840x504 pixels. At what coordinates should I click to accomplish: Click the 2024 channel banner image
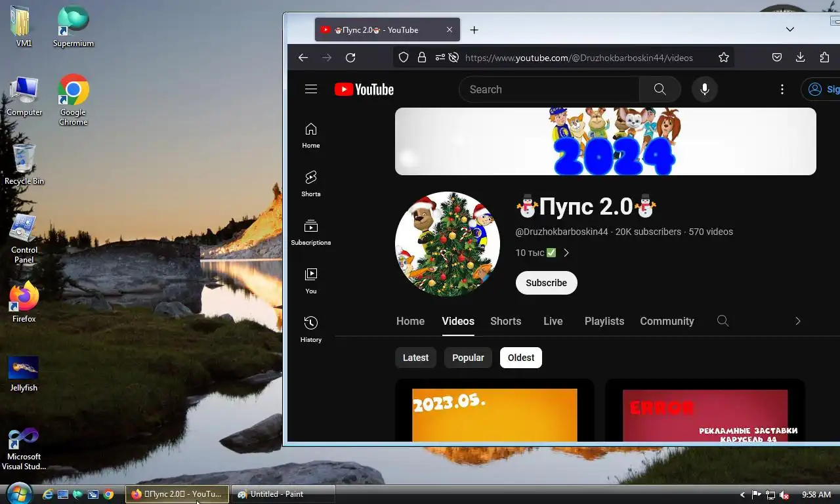coord(606,142)
